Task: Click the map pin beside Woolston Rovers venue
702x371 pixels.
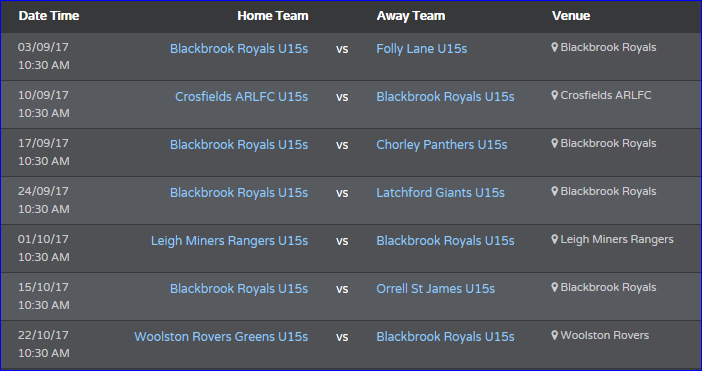Action: point(554,335)
